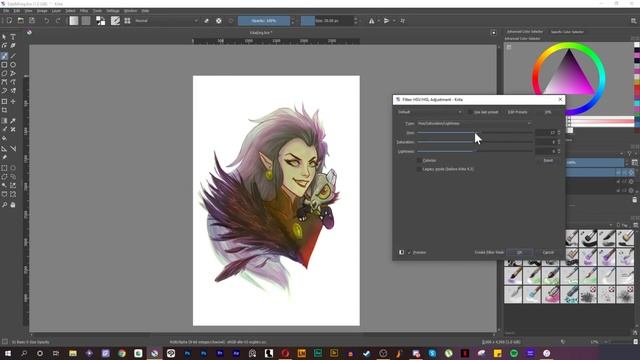Viewport: 640px width, 360px height.
Task: Open the Settings menu
Action: click(x=113, y=11)
